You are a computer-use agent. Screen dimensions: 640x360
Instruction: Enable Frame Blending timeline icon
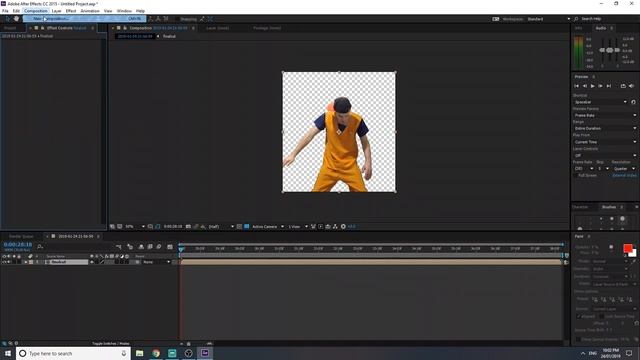point(150,247)
